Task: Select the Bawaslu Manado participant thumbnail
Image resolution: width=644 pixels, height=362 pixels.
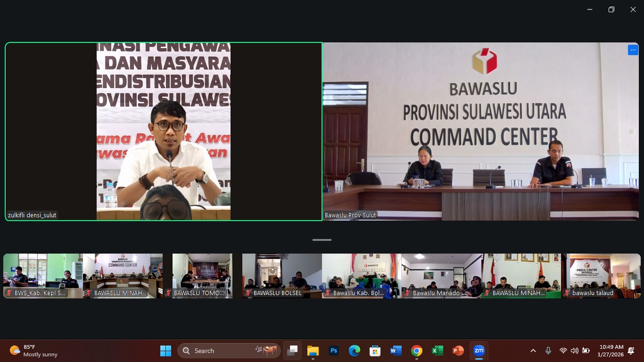Action: pos(441,276)
